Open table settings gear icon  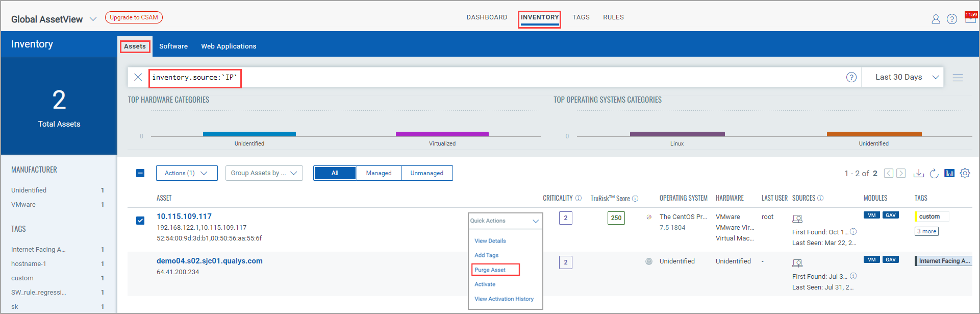(x=965, y=173)
